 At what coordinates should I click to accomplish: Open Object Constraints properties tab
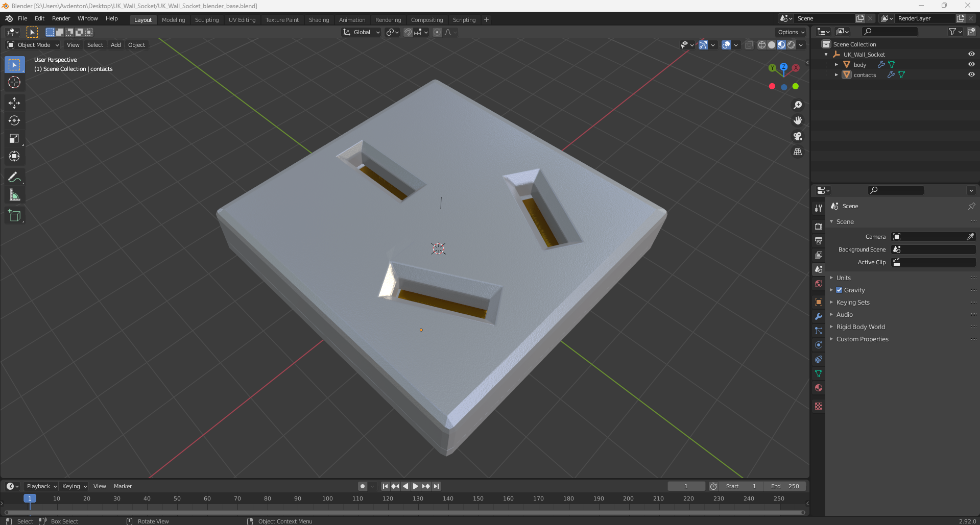[x=819, y=359]
